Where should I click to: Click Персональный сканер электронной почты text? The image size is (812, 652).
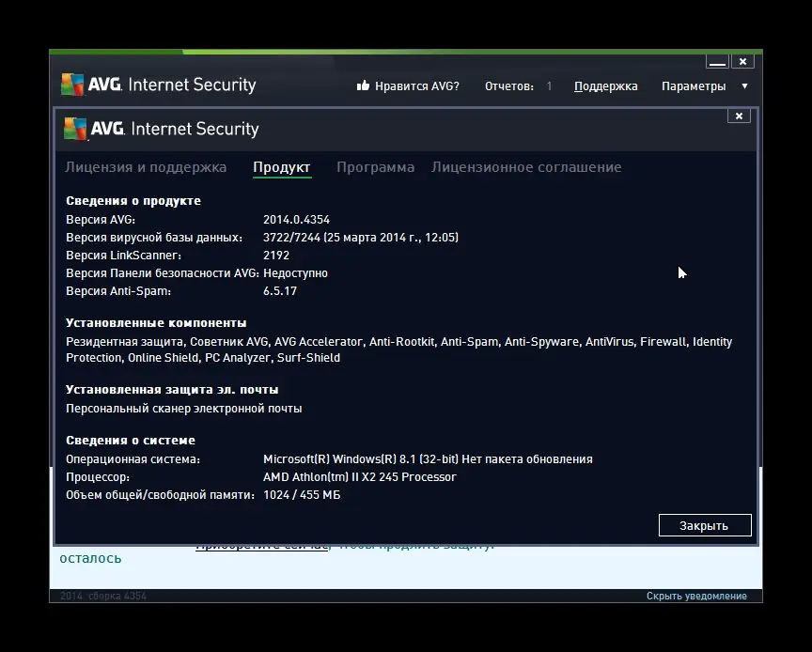(184, 408)
